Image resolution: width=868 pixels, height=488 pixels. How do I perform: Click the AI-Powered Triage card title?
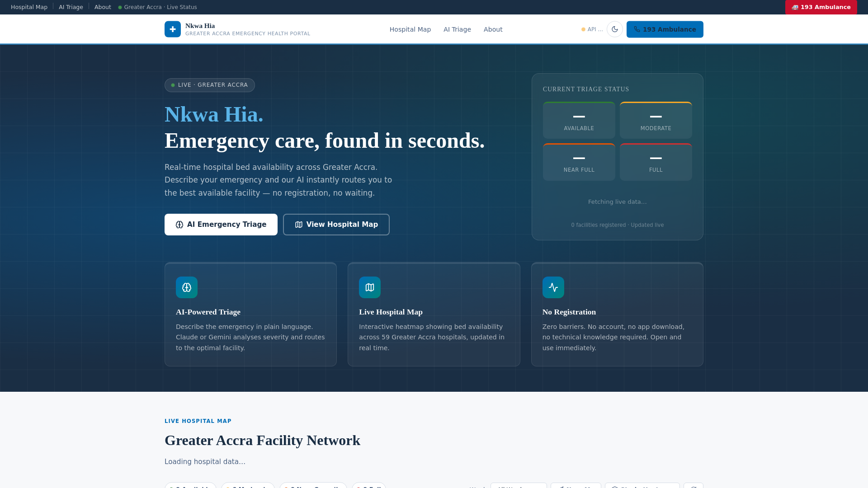coord(208,312)
